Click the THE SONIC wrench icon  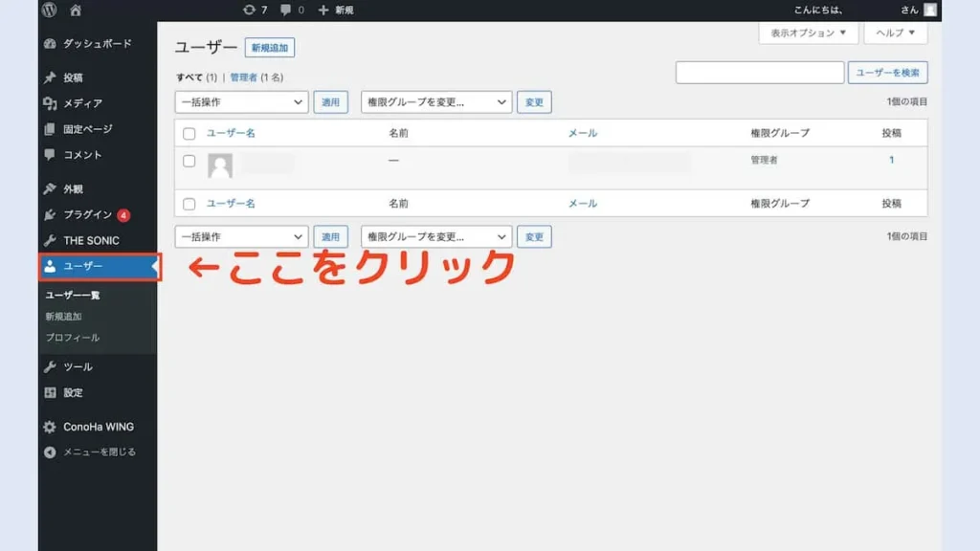tap(50, 240)
